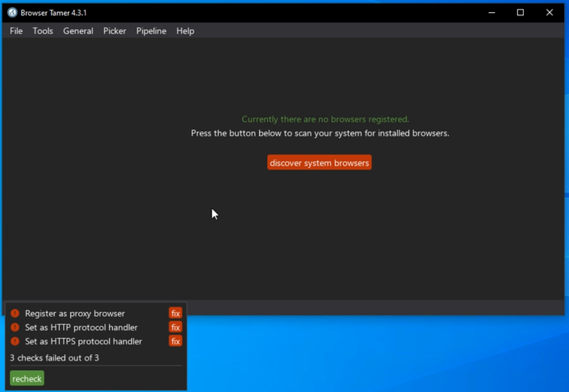569x392 pixels.
Task: Select 'Register as proxy browser' text
Action: click(x=75, y=313)
